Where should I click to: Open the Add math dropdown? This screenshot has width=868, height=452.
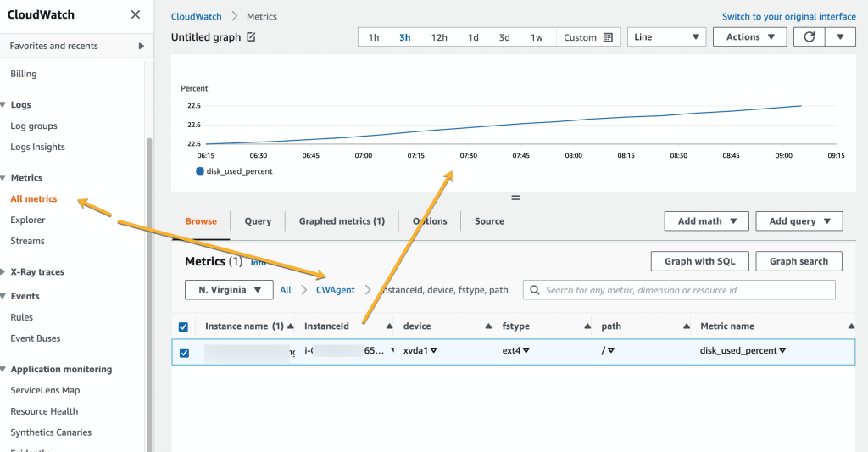click(706, 221)
